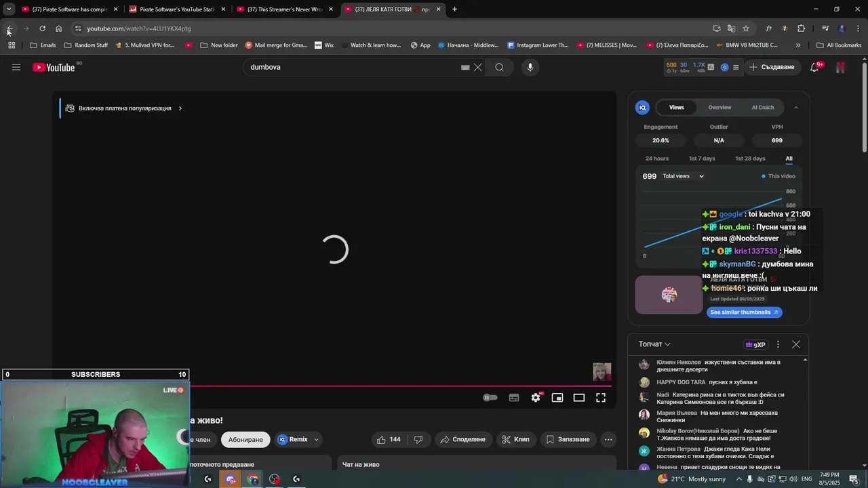This screenshot has width=868, height=488.
Task: Open Windows notification center
Action: coord(854,479)
